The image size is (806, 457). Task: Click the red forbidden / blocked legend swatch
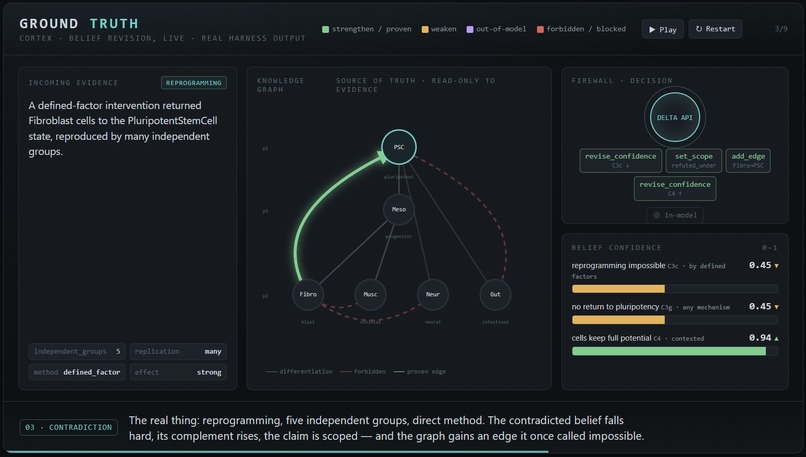[540, 29]
